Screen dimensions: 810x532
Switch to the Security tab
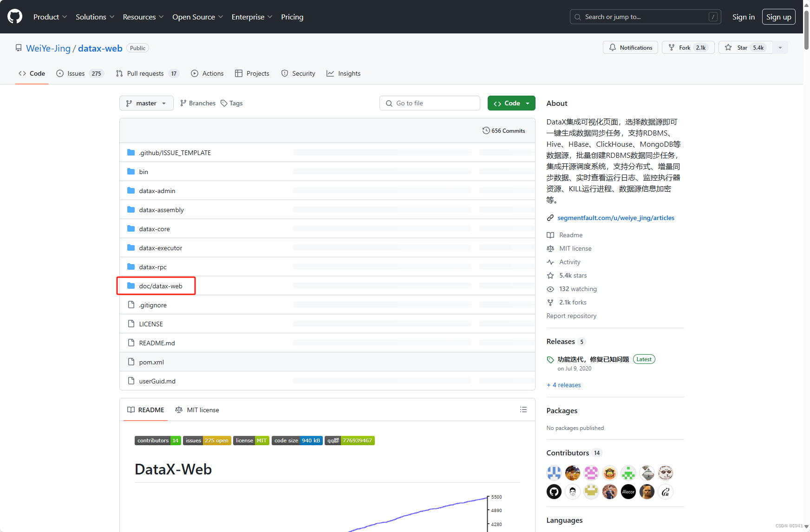click(x=298, y=73)
